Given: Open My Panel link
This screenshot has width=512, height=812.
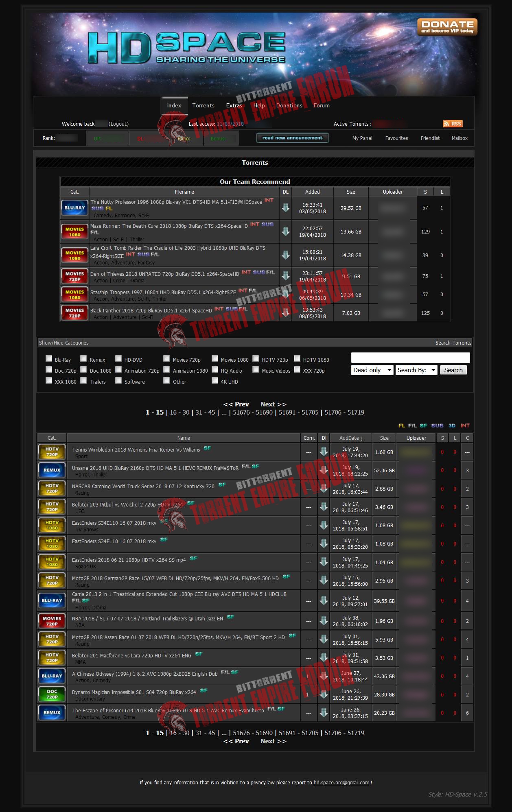Looking at the screenshot, I should coord(362,138).
